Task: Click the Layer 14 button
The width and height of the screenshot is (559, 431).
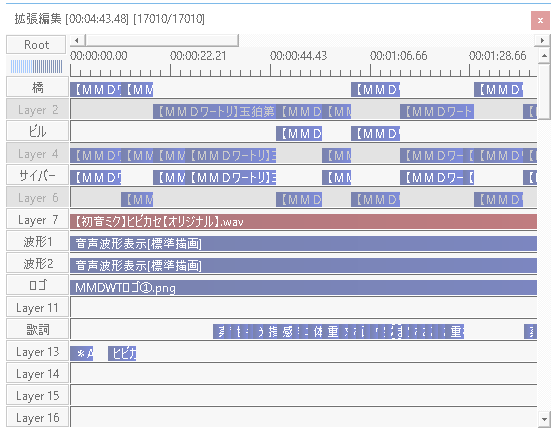Action: pos(37,374)
